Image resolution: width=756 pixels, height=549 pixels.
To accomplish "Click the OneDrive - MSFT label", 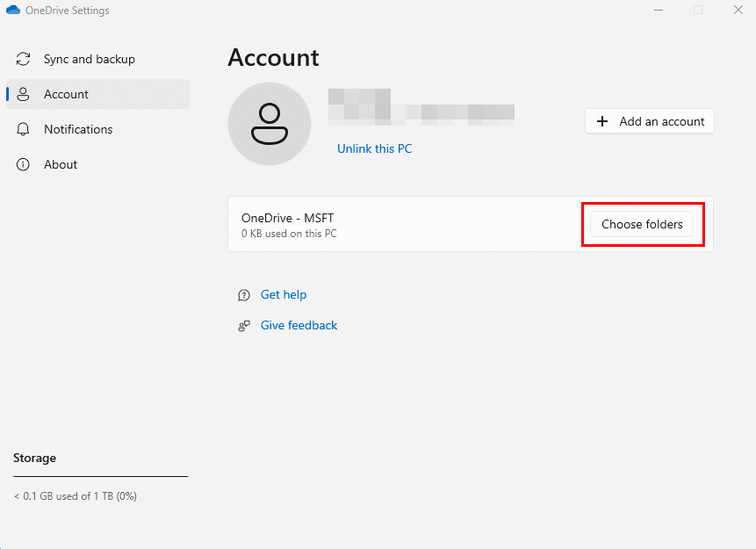I will 288,218.
